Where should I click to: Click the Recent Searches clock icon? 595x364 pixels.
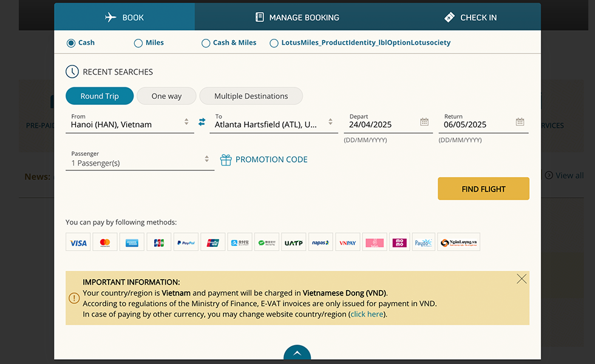point(72,72)
